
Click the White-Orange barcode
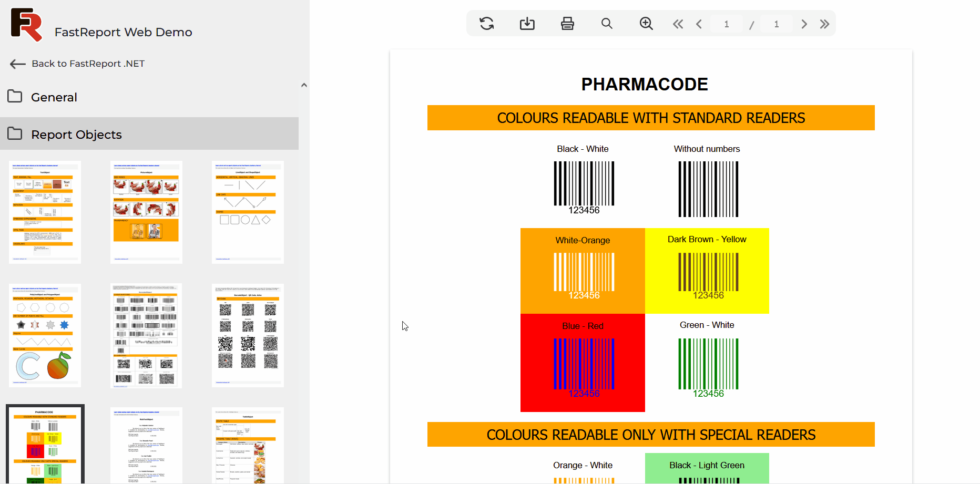click(x=584, y=276)
